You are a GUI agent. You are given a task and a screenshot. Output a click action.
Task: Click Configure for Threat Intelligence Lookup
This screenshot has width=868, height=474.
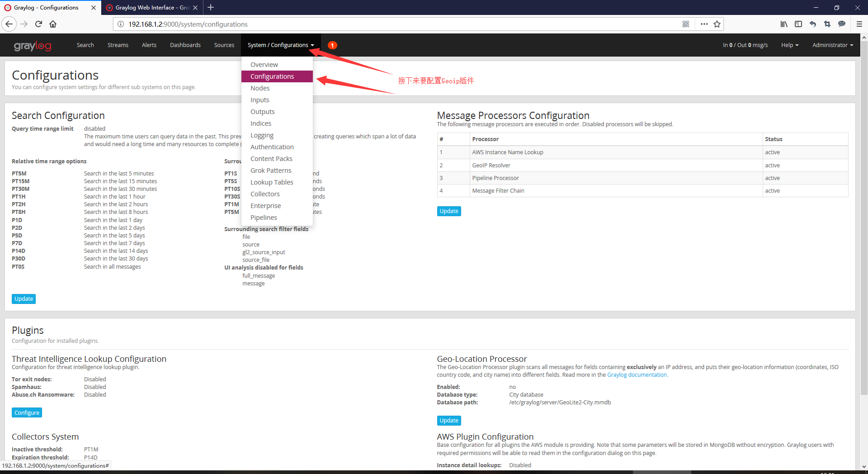tap(27, 413)
